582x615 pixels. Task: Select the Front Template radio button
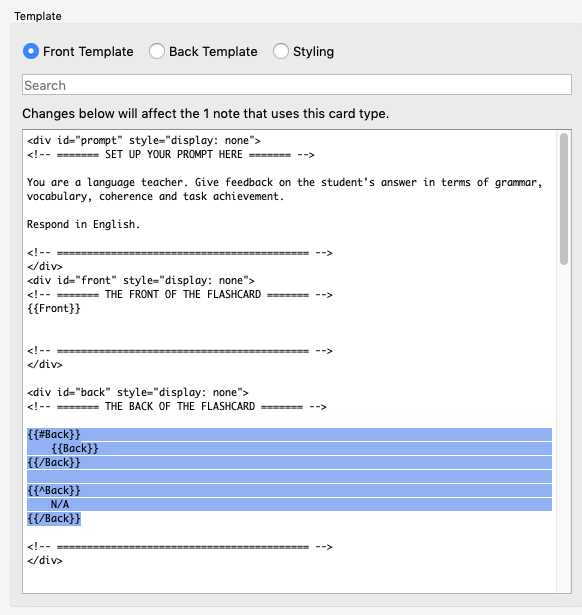[31, 51]
